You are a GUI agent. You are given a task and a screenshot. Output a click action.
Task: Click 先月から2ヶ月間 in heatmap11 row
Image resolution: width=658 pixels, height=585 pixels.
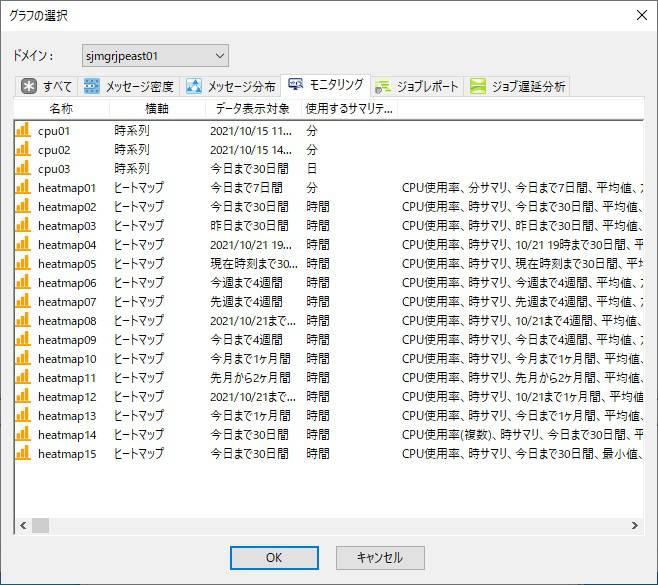pyautogui.click(x=250, y=378)
